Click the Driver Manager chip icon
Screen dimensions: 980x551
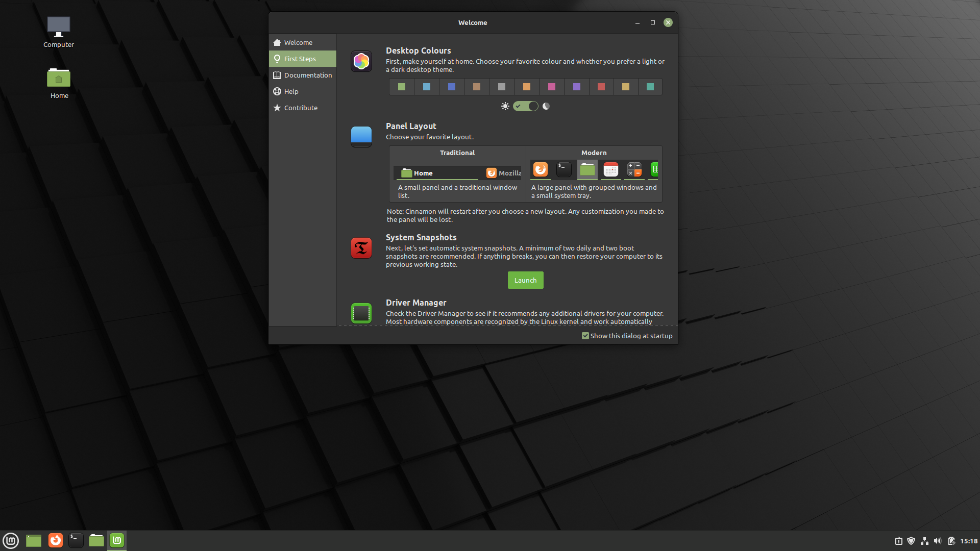click(x=361, y=313)
